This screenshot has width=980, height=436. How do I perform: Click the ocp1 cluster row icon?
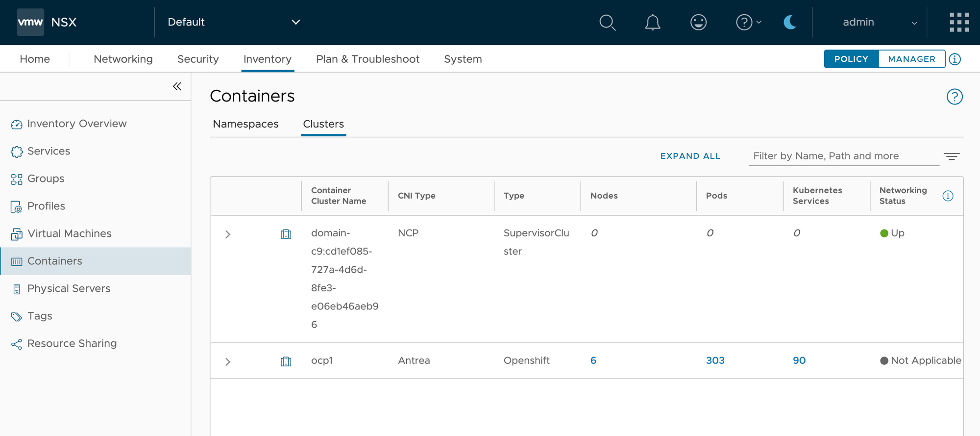pyautogui.click(x=286, y=361)
